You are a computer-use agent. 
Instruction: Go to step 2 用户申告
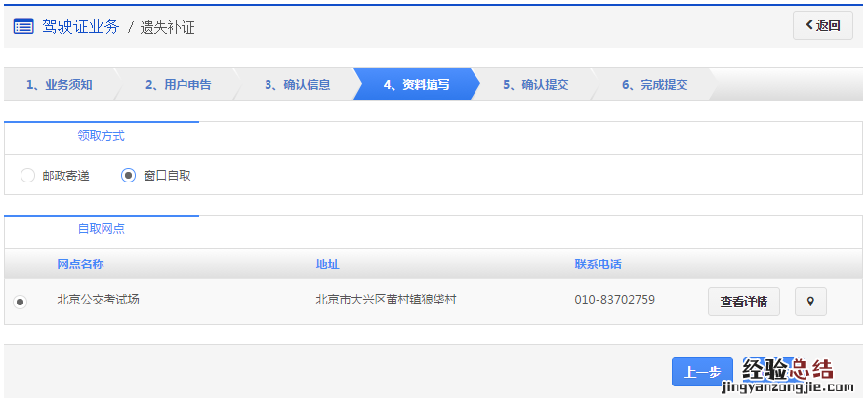point(179,85)
